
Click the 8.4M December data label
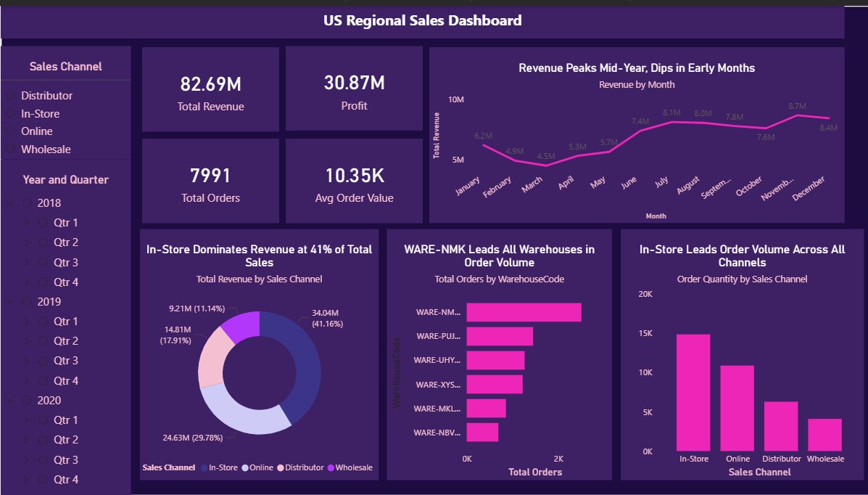click(x=829, y=128)
